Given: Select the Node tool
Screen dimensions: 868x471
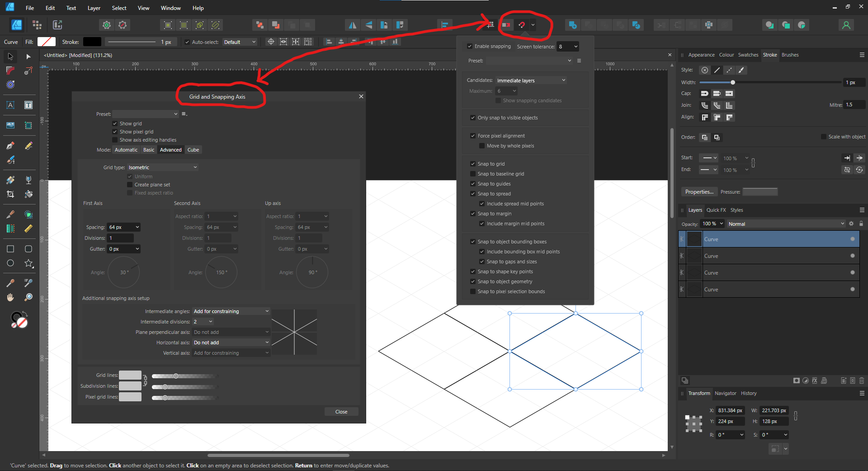Looking at the screenshot, I should coord(28,57).
